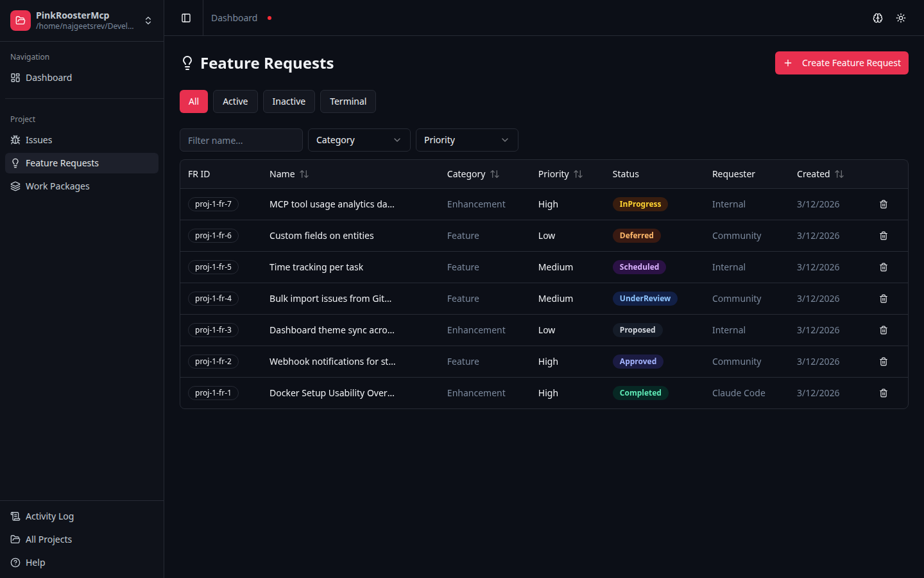Sort by Name column arrows
This screenshot has height=578, width=924.
coord(304,174)
